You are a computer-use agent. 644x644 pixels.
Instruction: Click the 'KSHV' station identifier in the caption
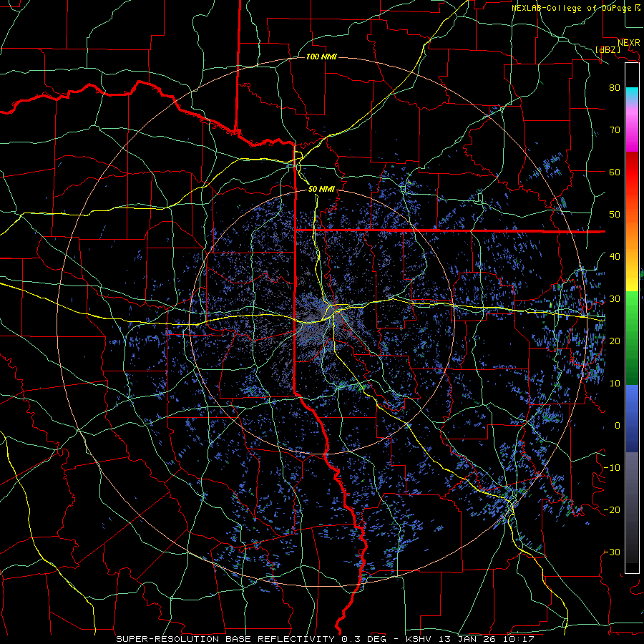[420, 639]
